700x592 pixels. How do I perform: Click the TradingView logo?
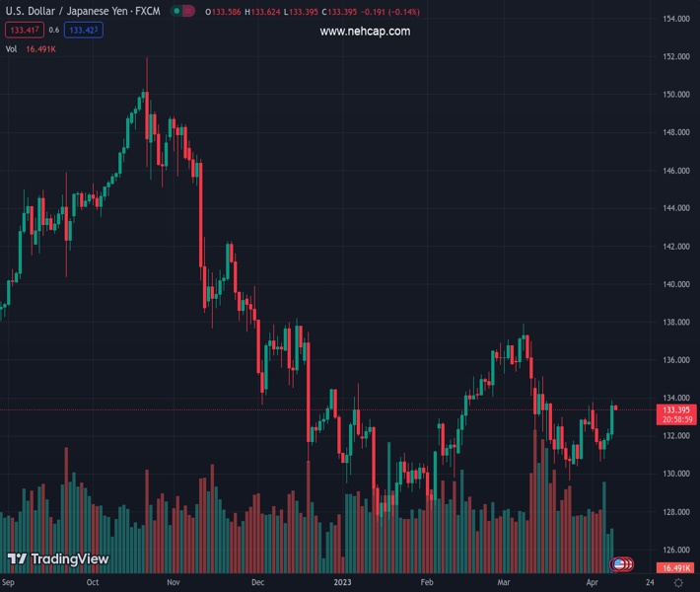tap(57, 559)
